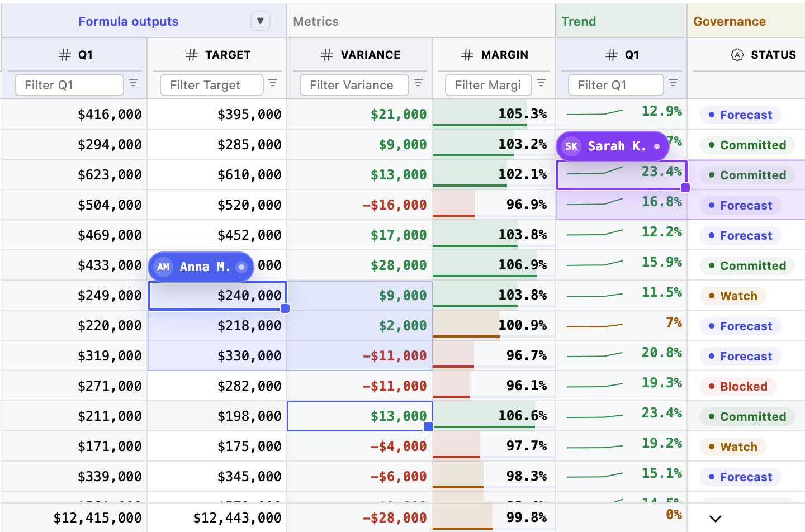Click the Forecast badge in the $339,000 row
The image size is (805, 532).
click(741, 477)
